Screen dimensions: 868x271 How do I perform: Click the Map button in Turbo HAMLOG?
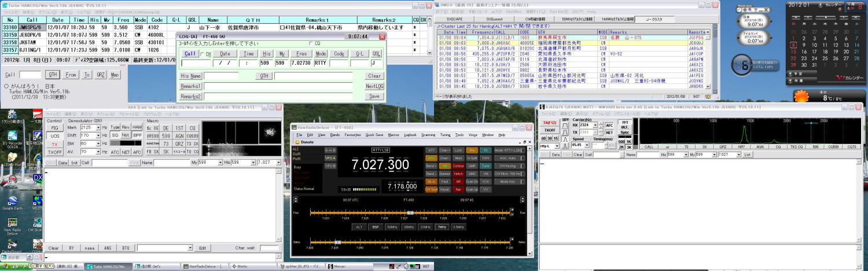[x=115, y=75]
